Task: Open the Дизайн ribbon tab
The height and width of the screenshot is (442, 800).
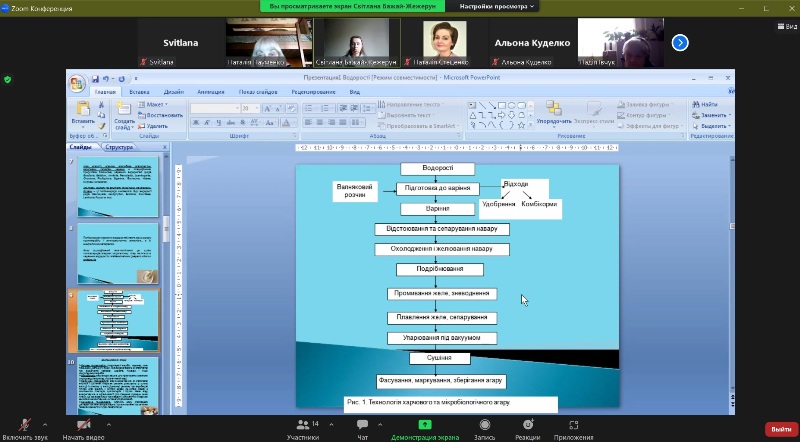Action: 174,92
